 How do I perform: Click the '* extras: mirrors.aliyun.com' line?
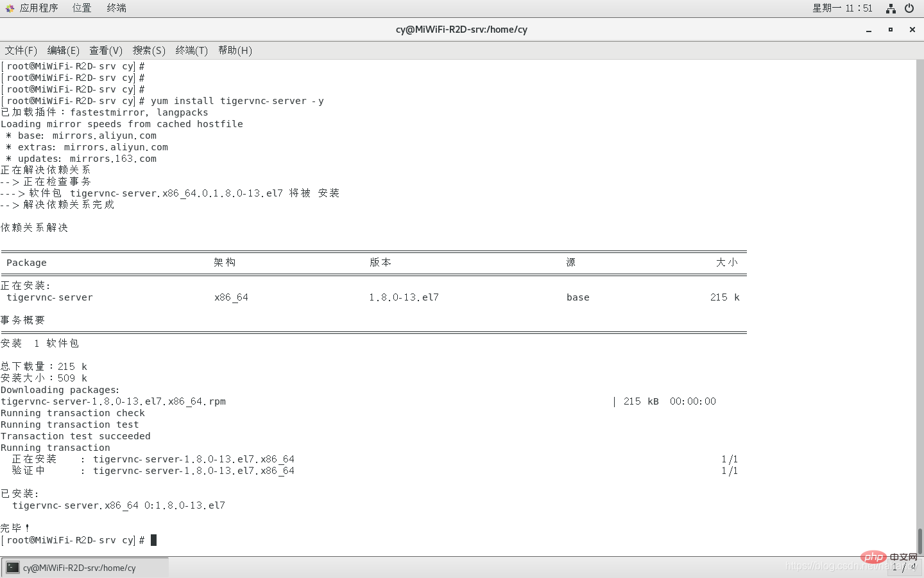tap(87, 147)
